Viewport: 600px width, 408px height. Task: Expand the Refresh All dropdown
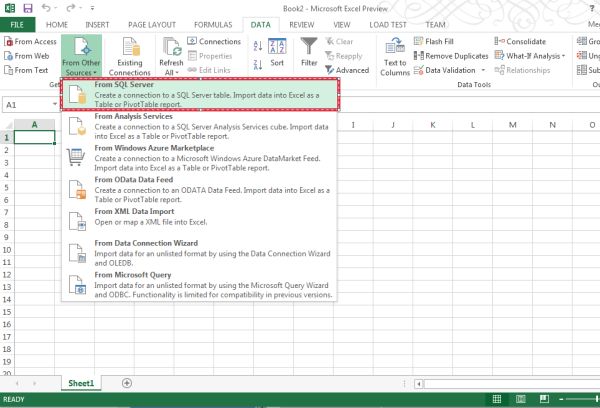coord(171,72)
